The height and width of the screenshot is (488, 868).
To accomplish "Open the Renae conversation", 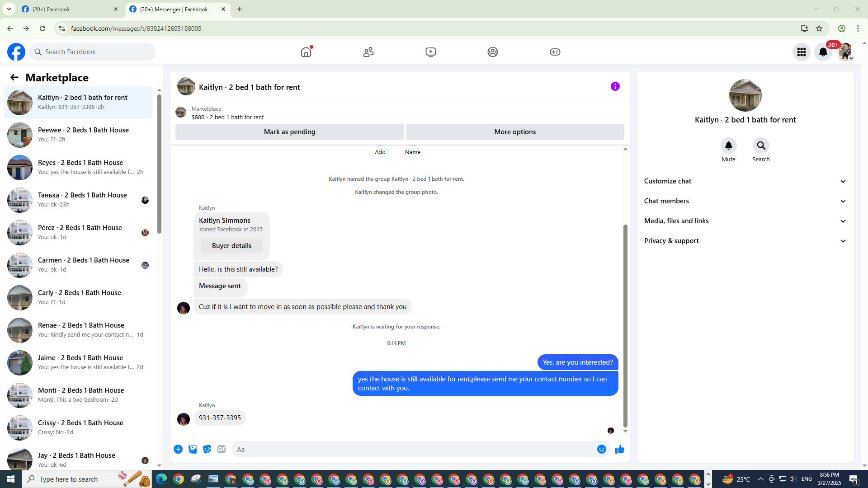I will (78, 330).
